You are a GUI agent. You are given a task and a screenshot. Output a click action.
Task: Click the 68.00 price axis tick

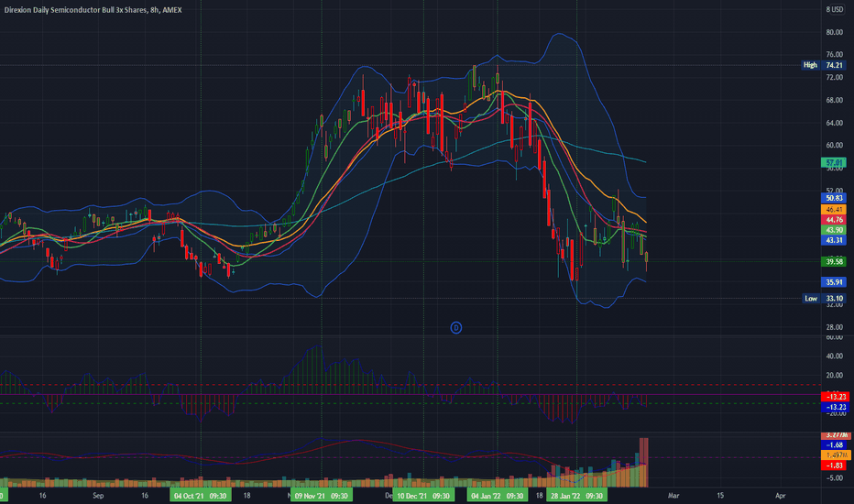834,100
